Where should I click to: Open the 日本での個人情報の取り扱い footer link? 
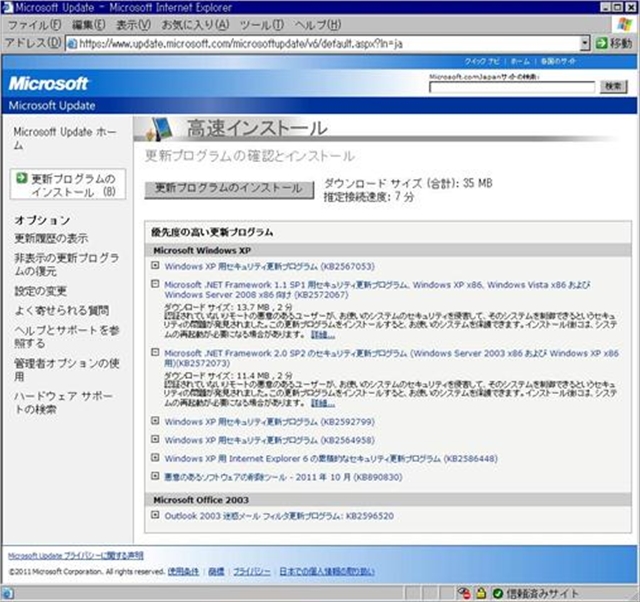click(x=327, y=571)
